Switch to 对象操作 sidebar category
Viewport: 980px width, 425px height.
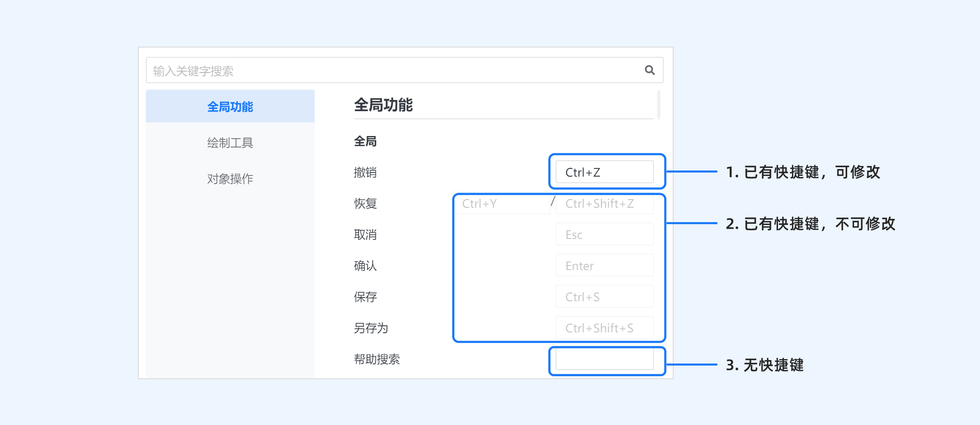point(230,178)
